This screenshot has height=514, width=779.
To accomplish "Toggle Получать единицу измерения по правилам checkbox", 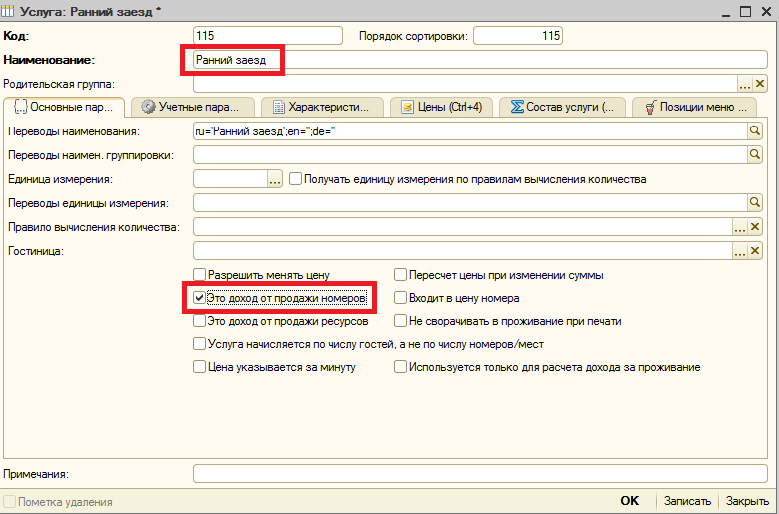I will (295, 179).
